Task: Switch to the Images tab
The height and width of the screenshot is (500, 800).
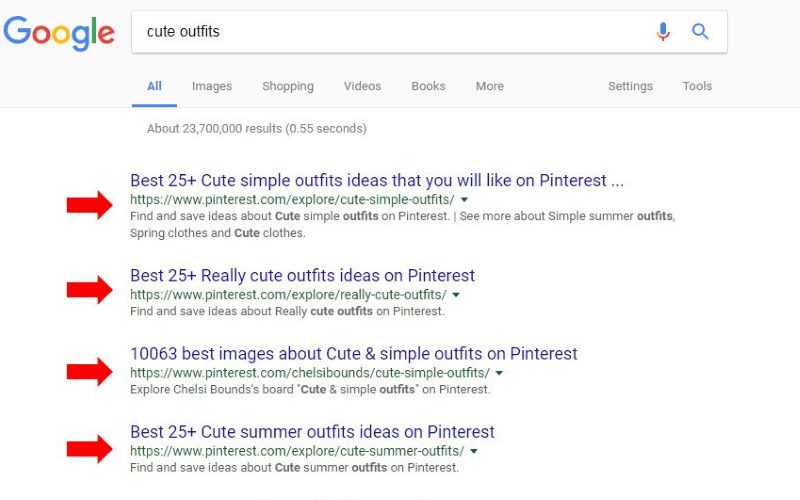Action: tap(212, 86)
